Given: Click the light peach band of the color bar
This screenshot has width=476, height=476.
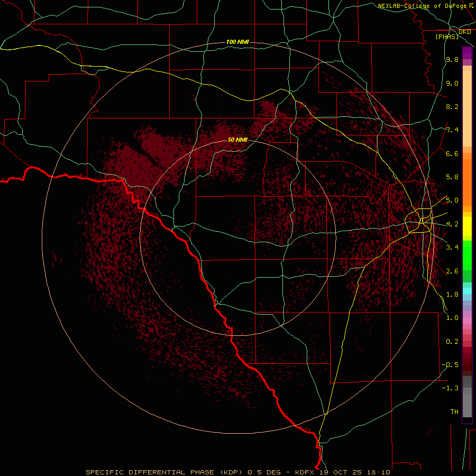Looking at the screenshot, I should click(x=467, y=108).
